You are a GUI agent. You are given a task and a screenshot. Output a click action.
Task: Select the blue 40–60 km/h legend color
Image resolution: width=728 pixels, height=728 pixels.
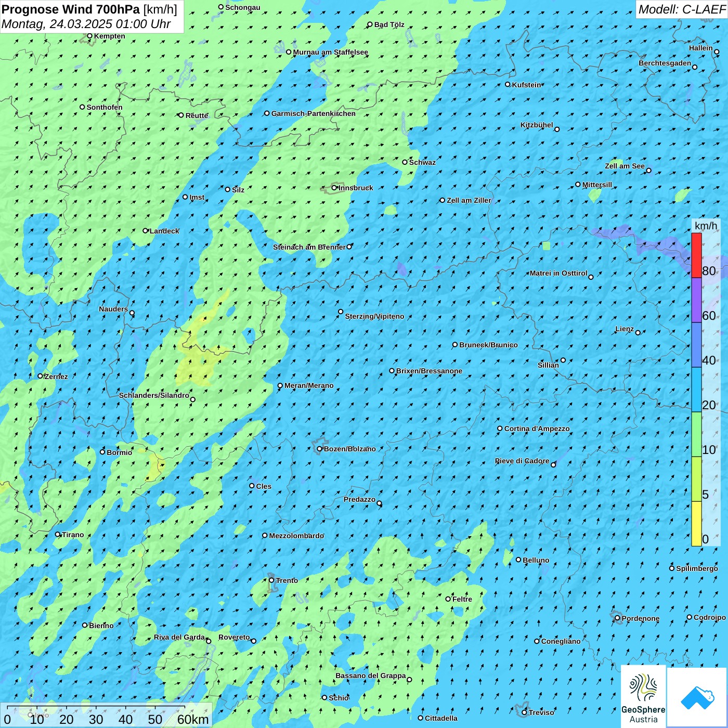pos(696,345)
